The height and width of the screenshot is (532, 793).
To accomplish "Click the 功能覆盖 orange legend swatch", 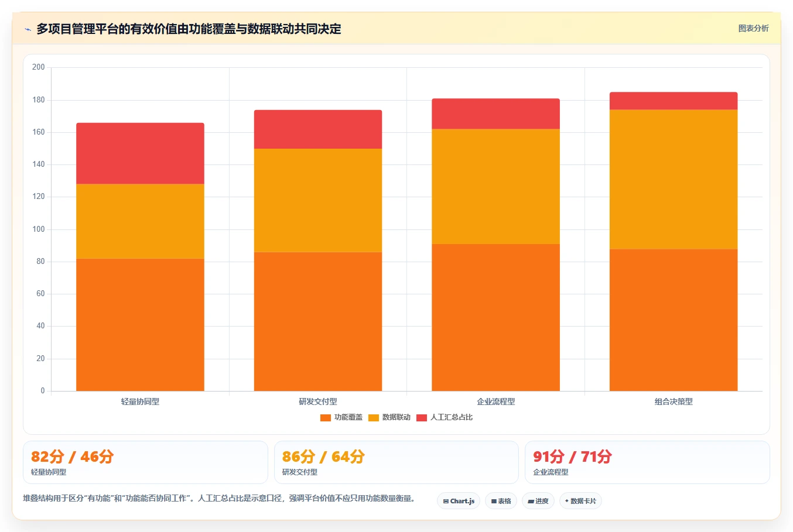I will pos(326,418).
